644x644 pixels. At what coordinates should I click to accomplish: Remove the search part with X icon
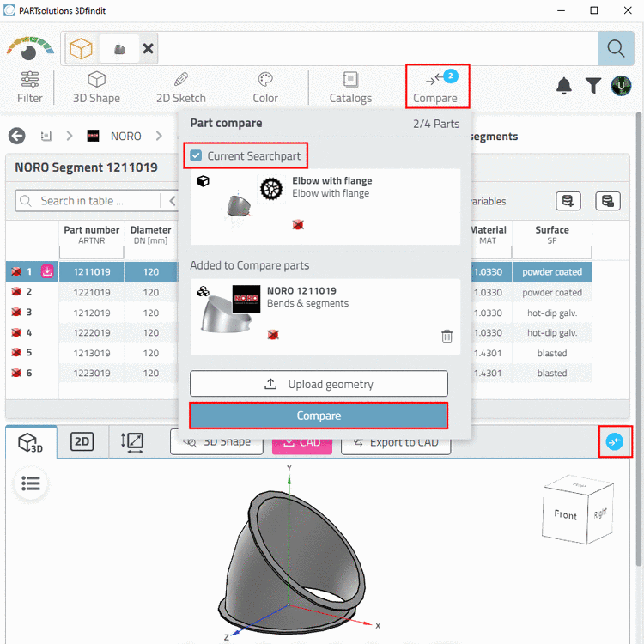coord(148,48)
